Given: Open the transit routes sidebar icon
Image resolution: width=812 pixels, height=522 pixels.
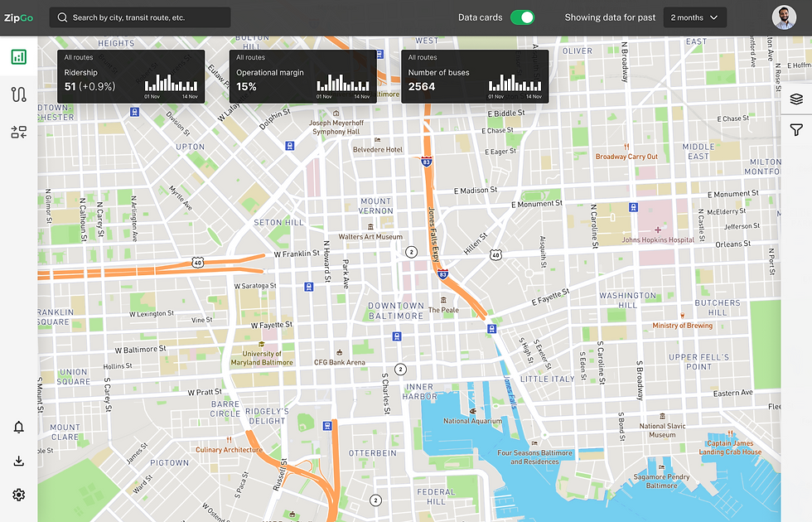Looking at the screenshot, I should 18,94.
